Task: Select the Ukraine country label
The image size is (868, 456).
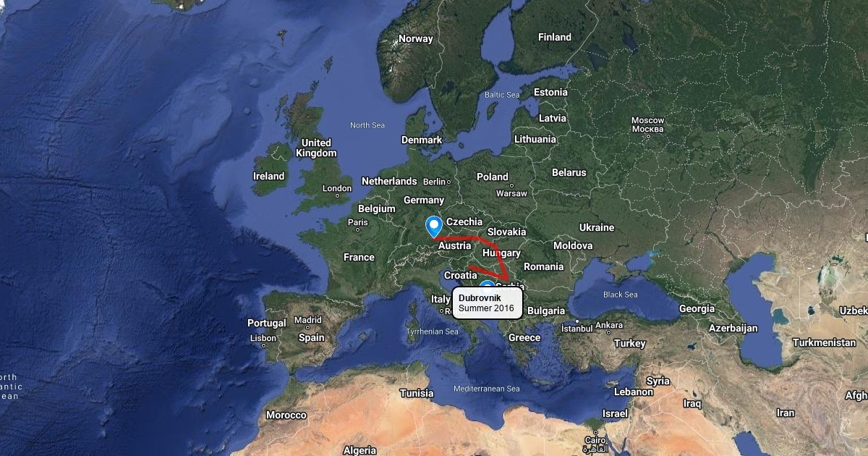Action: point(597,227)
